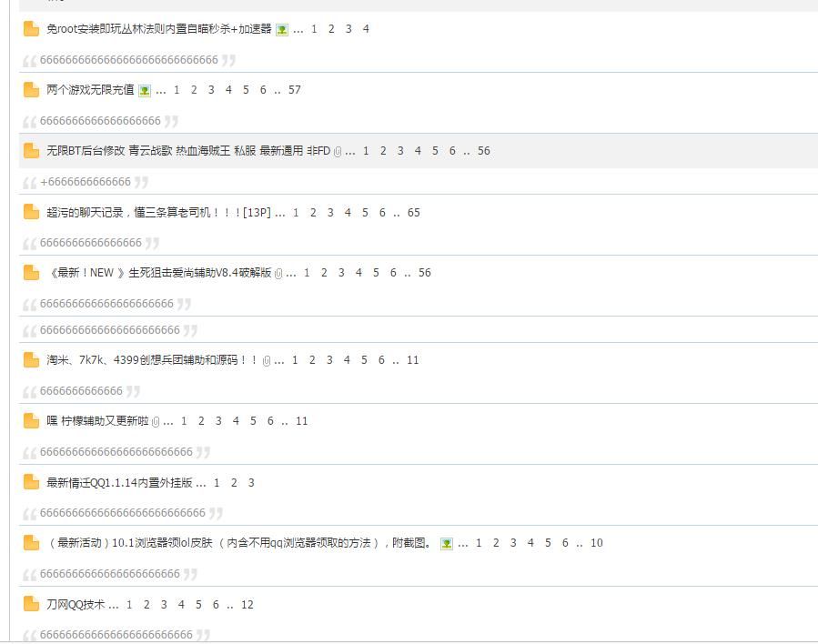This screenshot has width=818, height=644.
Task: Click folder icon beside 无限BT后台修改 thread
Action: [x=31, y=151]
